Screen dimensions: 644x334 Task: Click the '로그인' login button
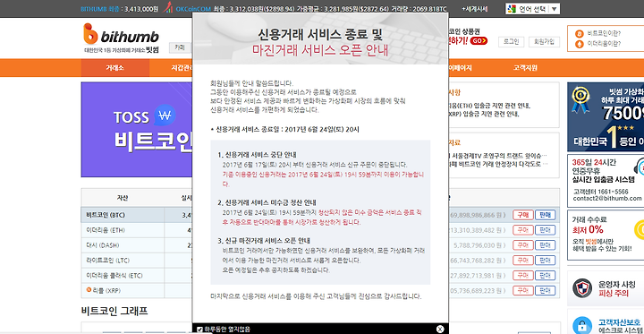(512, 41)
